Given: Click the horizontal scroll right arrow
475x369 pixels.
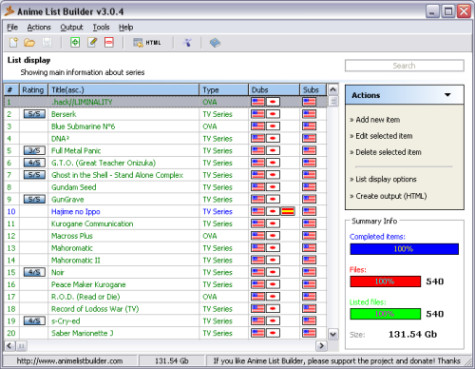Looking at the screenshot, I should 321,346.
